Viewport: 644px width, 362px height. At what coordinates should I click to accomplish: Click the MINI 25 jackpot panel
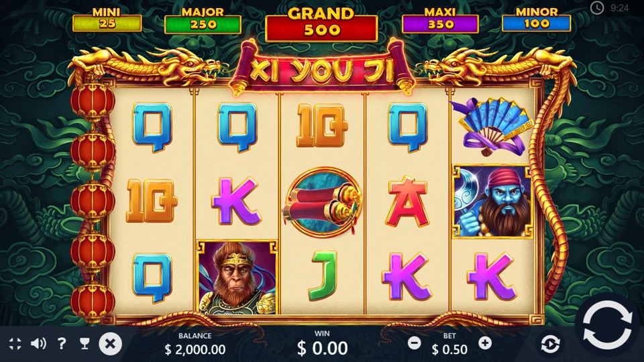pyautogui.click(x=107, y=19)
